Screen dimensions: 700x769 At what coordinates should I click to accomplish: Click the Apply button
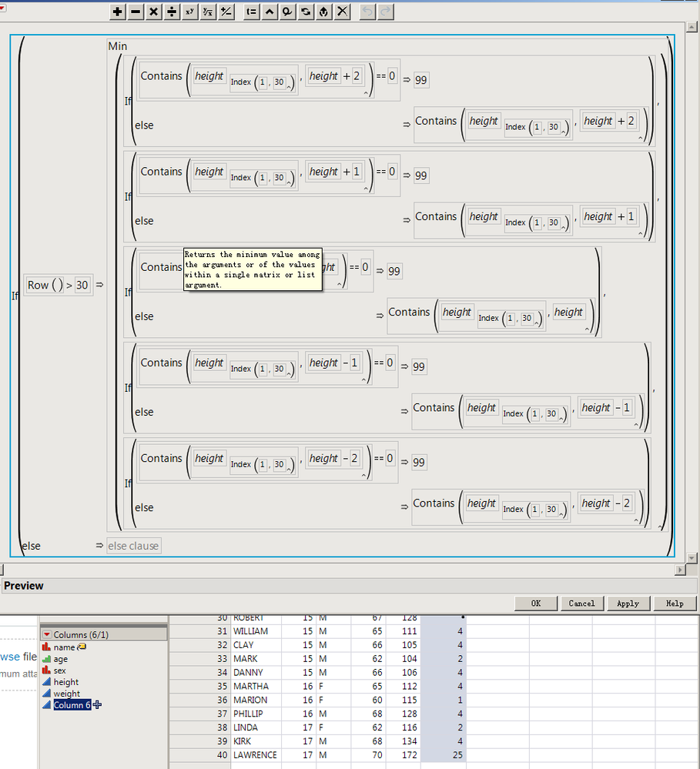(628, 603)
